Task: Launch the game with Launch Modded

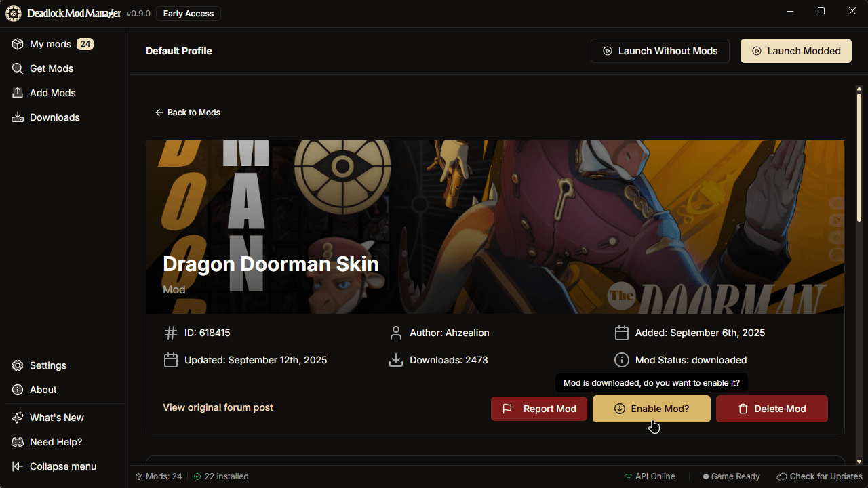Action: tap(796, 51)
